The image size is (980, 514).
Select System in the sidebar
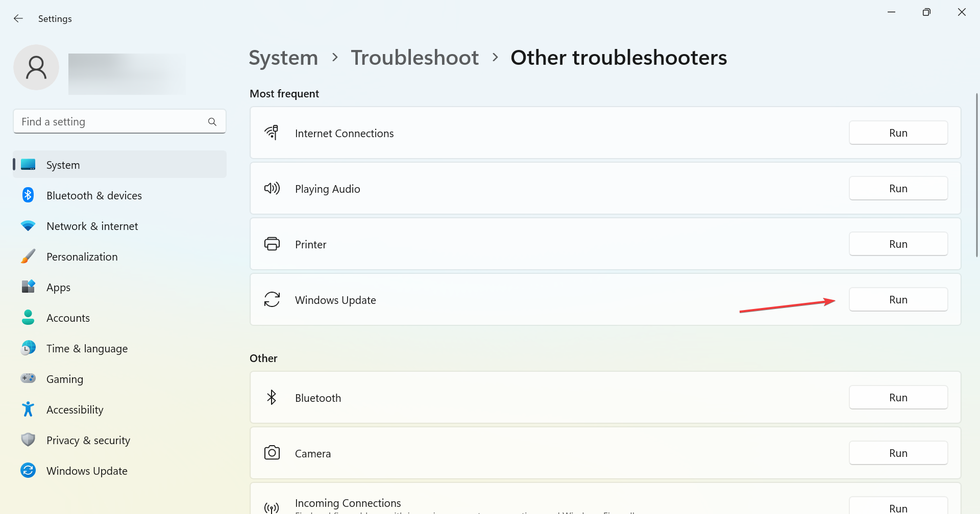(x=119, y=165)
